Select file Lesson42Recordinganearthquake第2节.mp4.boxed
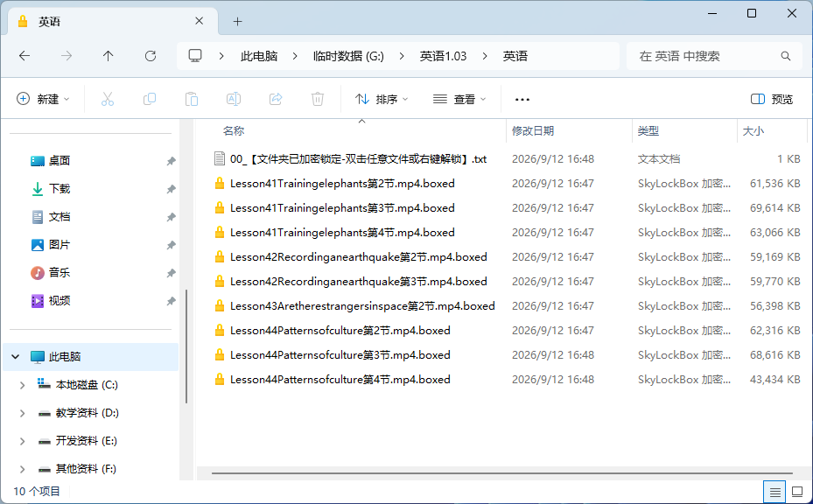813x504 pixels. (358, 257)
